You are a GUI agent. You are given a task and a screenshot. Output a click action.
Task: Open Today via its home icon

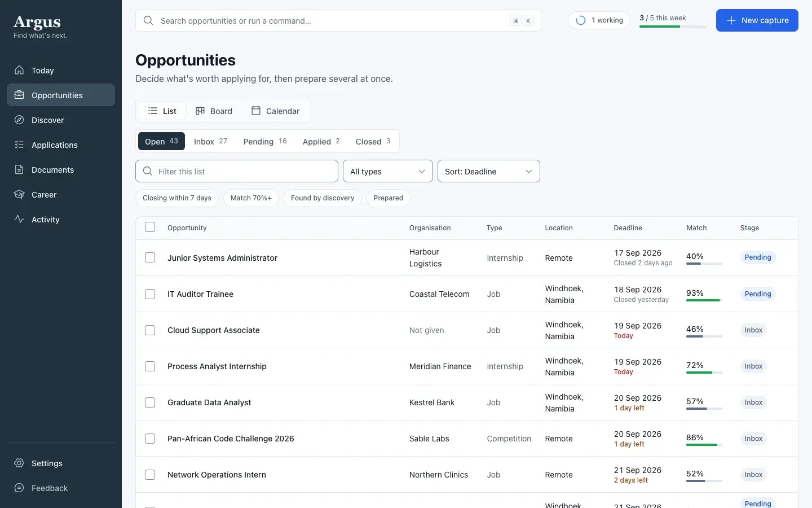pos(19,70)
